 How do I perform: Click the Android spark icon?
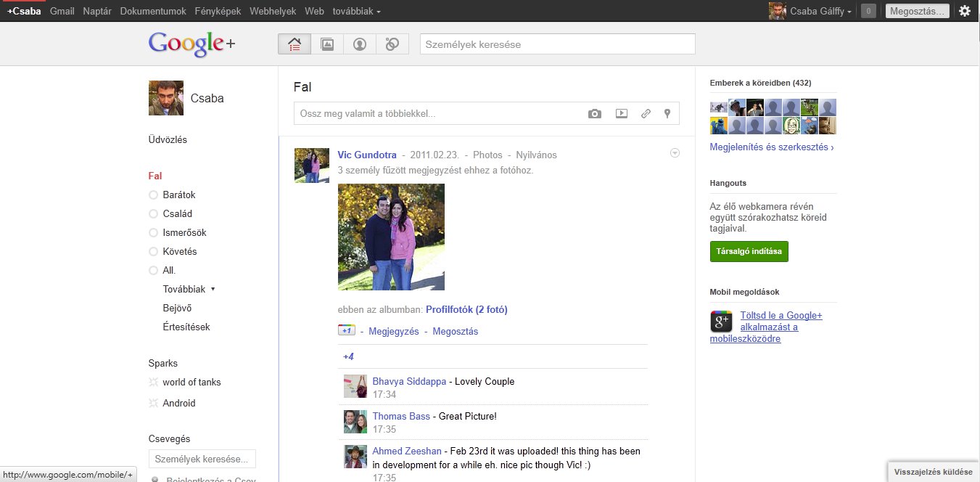tap(153, 403)
